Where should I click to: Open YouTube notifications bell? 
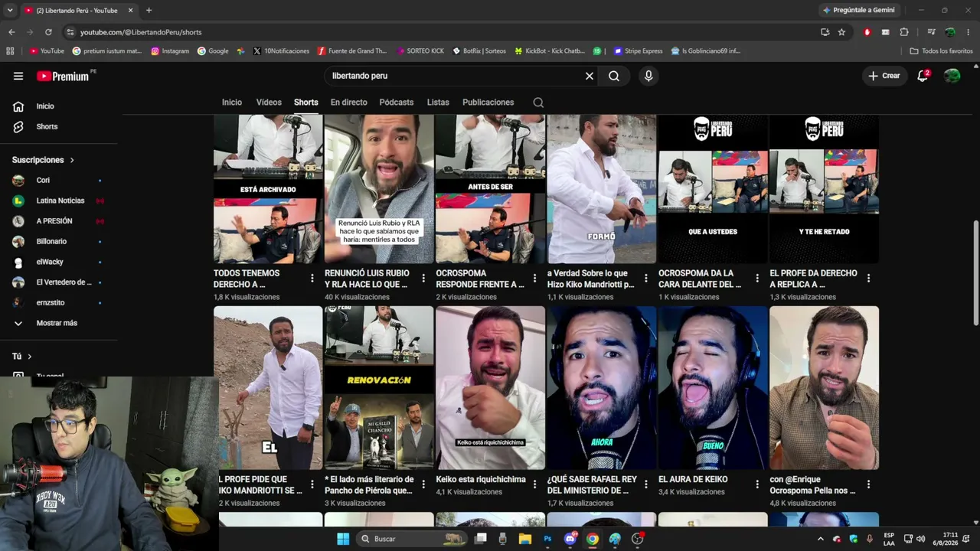(923, 76)
